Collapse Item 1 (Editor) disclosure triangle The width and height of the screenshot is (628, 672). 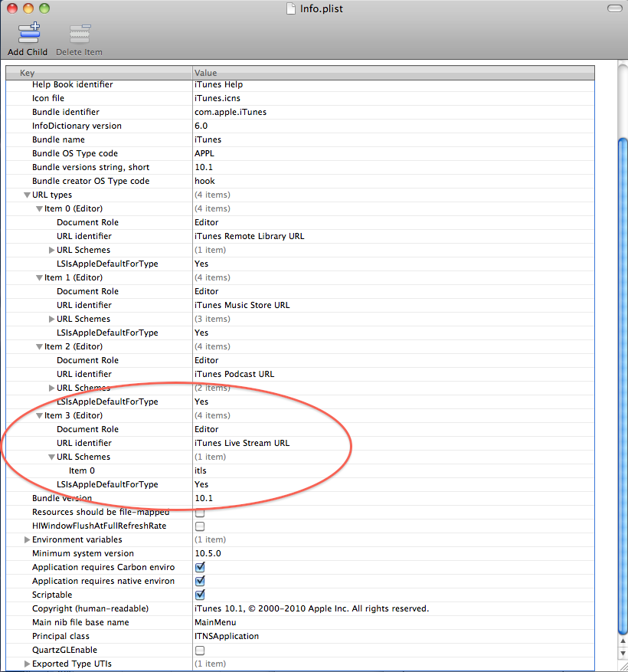(x=39, y=277)
